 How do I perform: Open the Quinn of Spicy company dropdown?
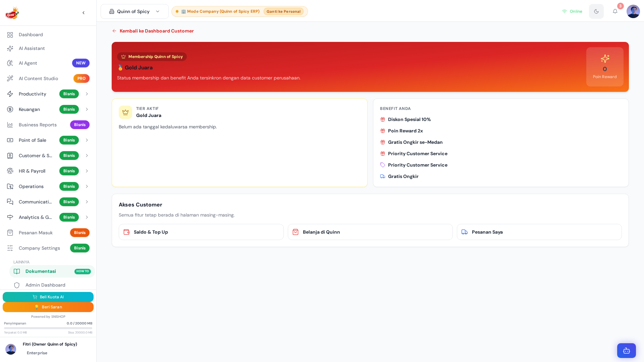135,11
